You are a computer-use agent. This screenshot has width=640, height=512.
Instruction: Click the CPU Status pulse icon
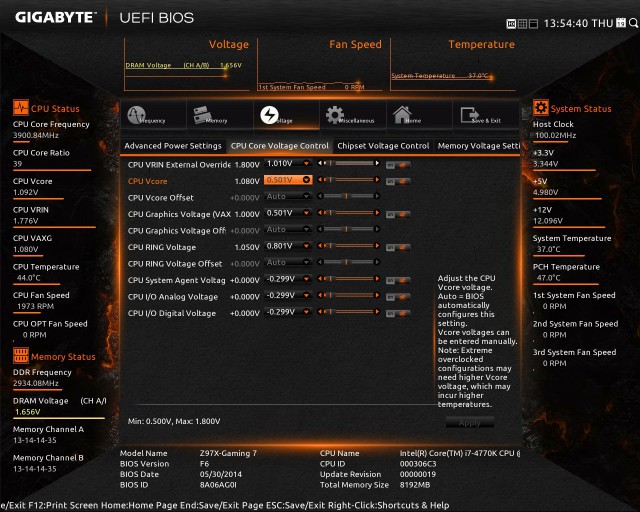point(21,108)
